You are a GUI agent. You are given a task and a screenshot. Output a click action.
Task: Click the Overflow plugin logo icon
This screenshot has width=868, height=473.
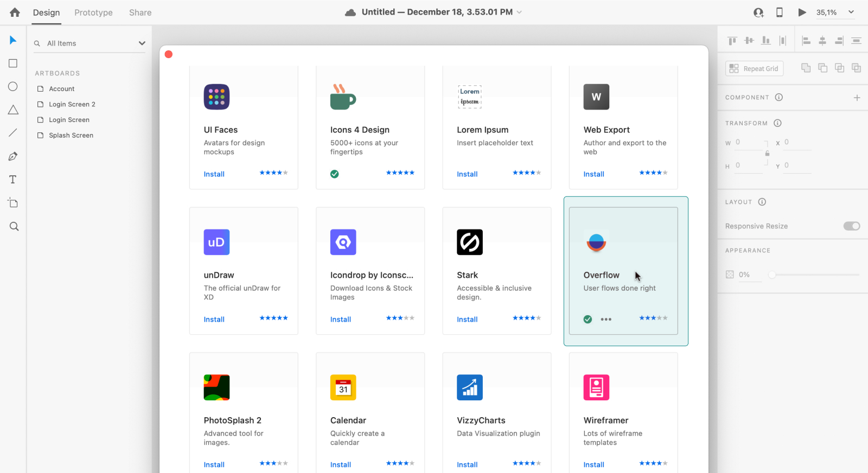596,242
